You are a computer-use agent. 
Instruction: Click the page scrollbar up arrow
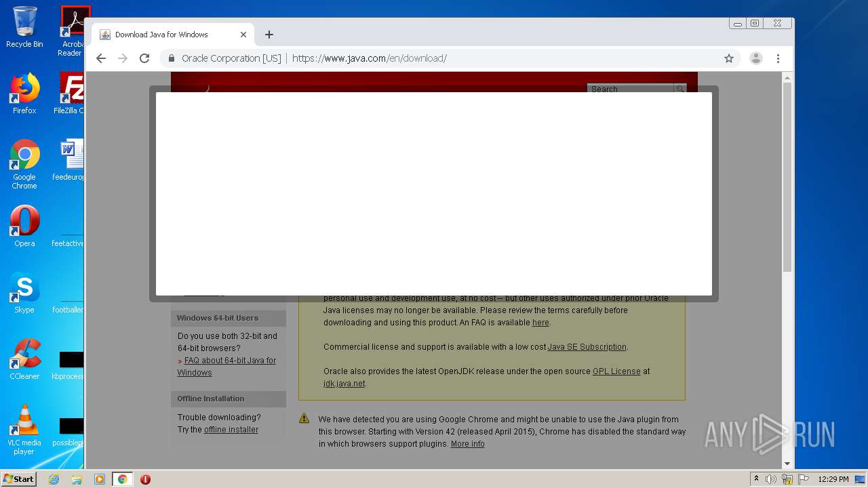pos(787,77)
